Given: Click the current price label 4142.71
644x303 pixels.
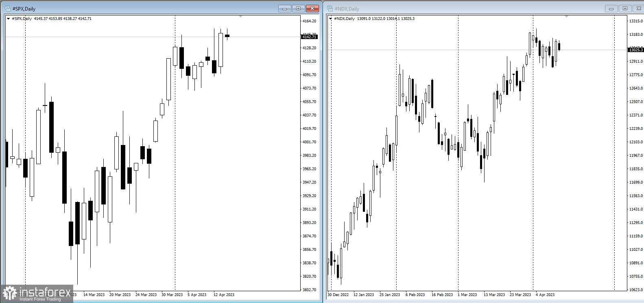Looking at the screenshot, I should (x=309, y=37).
